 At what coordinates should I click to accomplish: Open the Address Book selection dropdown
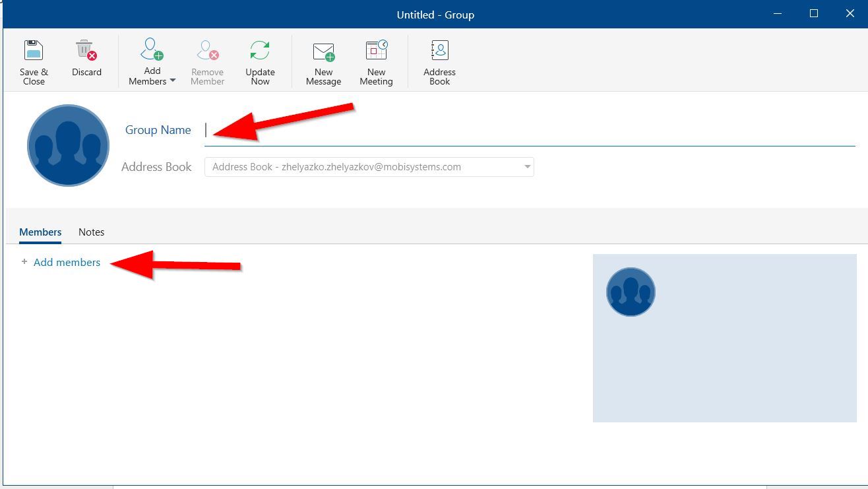(369, 167)
